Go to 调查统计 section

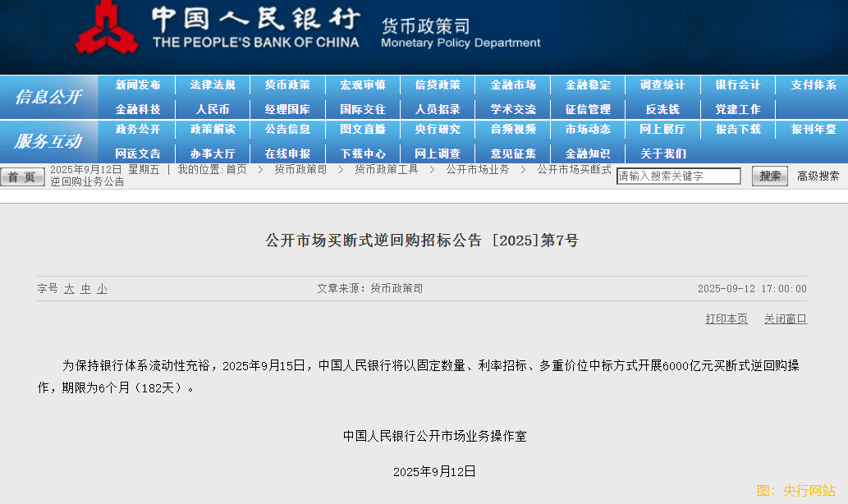tap(662, 85)
